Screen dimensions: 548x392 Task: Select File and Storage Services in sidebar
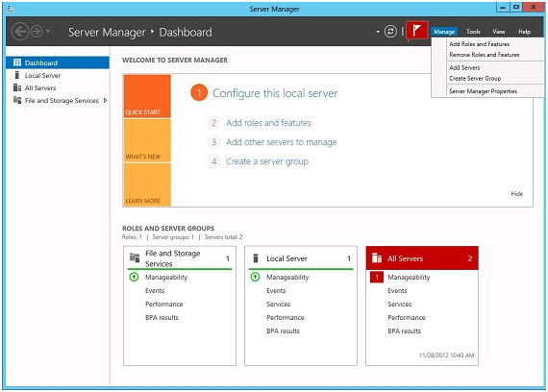click(x=62, y=101)
